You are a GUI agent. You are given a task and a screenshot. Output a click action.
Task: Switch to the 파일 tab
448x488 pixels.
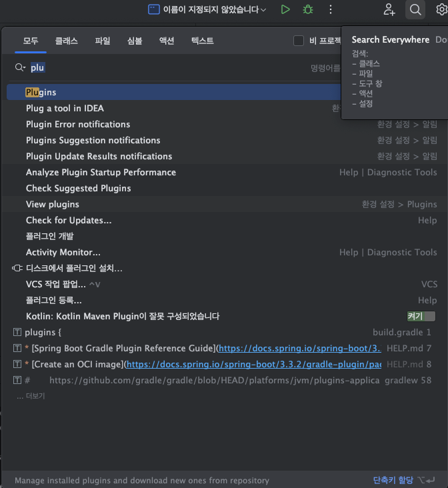(103, 41)
